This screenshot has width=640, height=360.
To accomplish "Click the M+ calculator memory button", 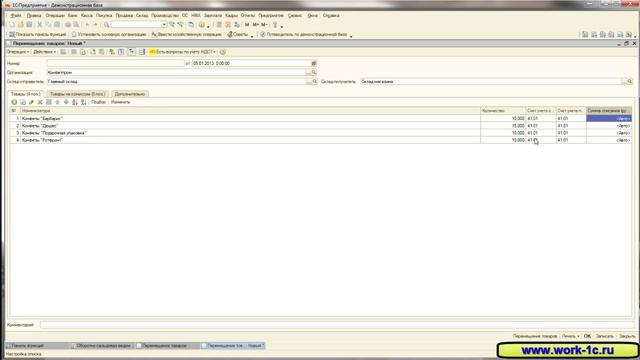I will coord(256,25).
